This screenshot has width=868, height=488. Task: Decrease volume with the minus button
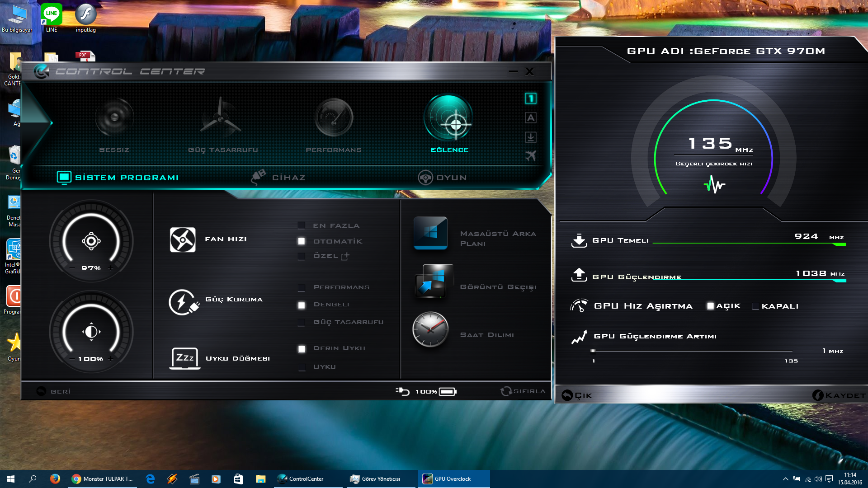click(x=72, y=267)
